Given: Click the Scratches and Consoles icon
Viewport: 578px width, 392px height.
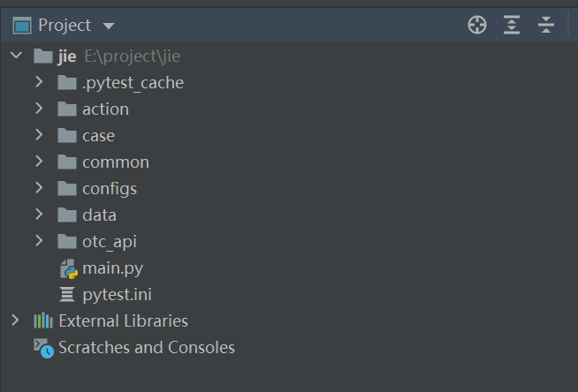Looking at the screenshot, I should pos(43,348).
